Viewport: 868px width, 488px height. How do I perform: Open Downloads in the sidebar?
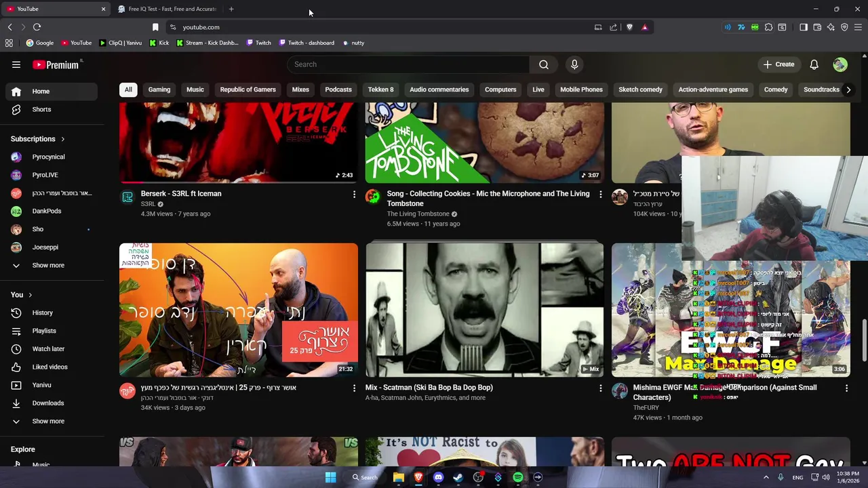pos(51,403)
